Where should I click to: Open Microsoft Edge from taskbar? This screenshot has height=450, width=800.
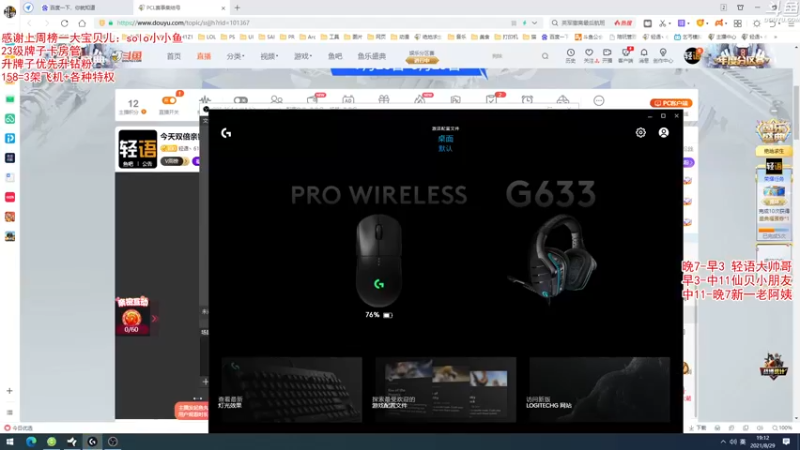(31, 441)
